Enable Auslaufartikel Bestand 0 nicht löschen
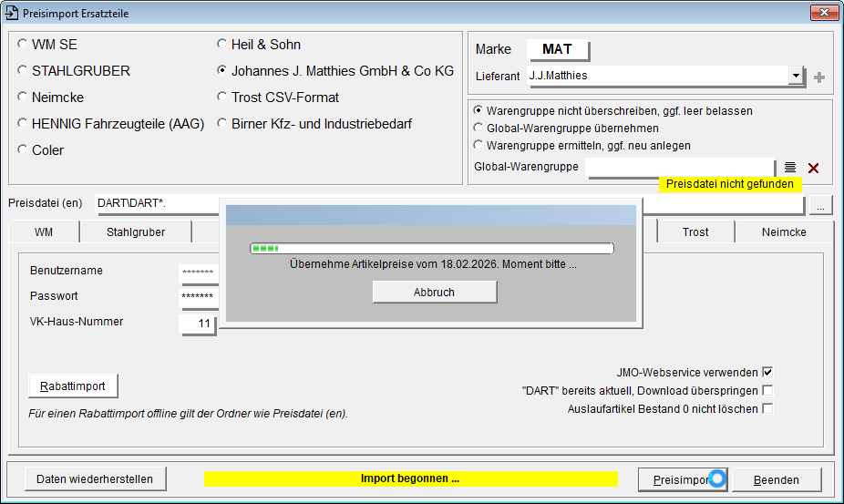The image size is (844, 504). point(768,408)
